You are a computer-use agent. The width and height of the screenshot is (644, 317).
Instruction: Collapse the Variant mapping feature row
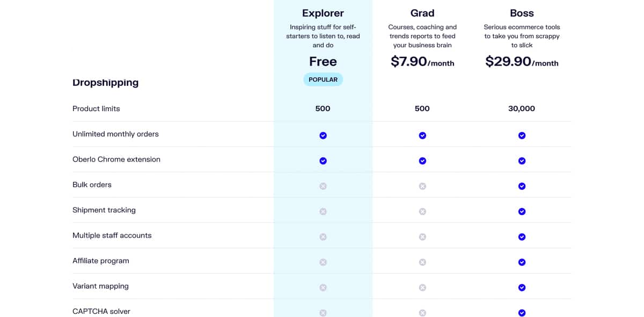click(100, 286)
